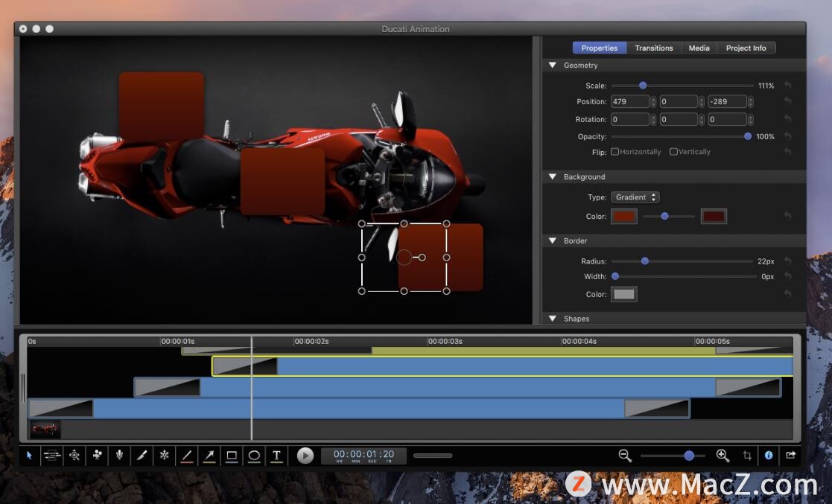Reset Flip using its undo arrow
The height and width of the screenshot is (504, 832).
[788, 152]
